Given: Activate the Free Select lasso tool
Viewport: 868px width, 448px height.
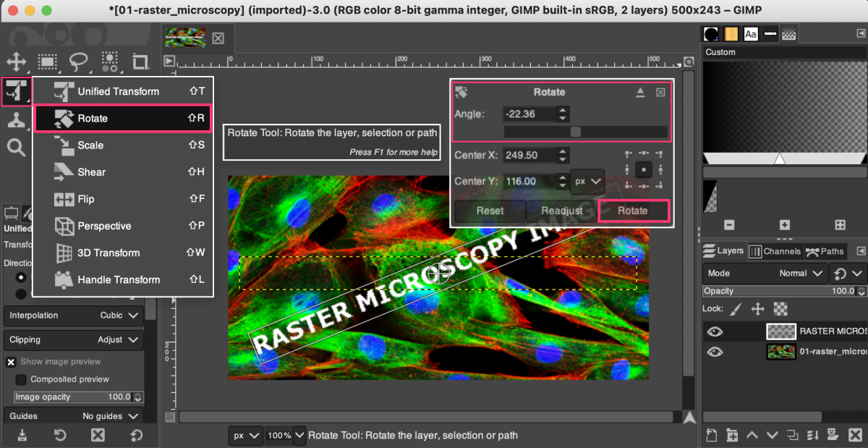Looking at the screenshot, I should (77, 62).
